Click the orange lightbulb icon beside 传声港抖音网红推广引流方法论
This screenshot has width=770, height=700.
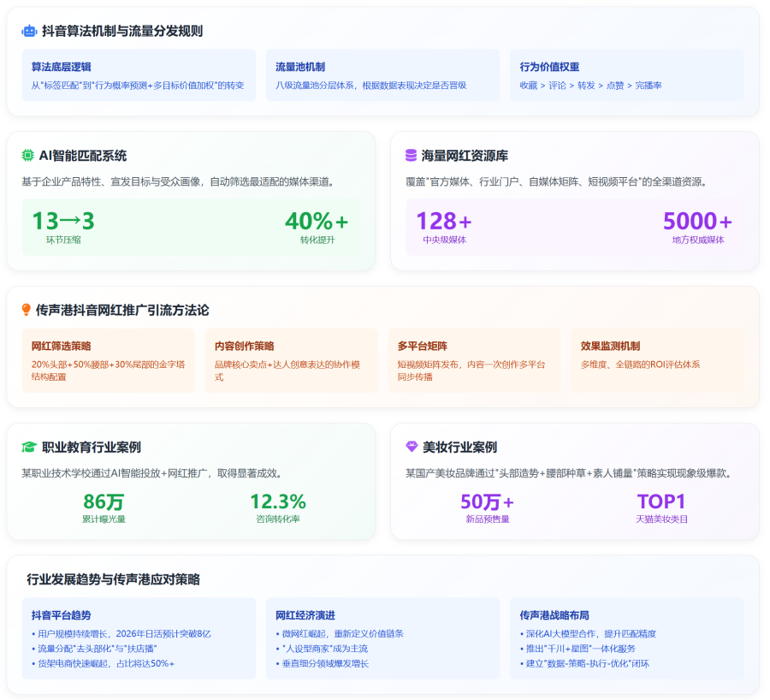[27, 310]
